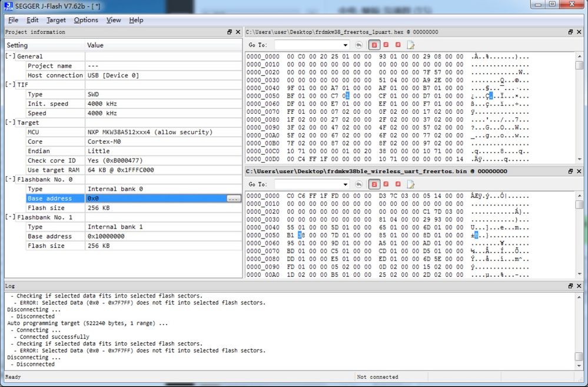Open the Go To dropdown in the .bin view
This screenshot has height=387, width=588.
coord(345,184)
